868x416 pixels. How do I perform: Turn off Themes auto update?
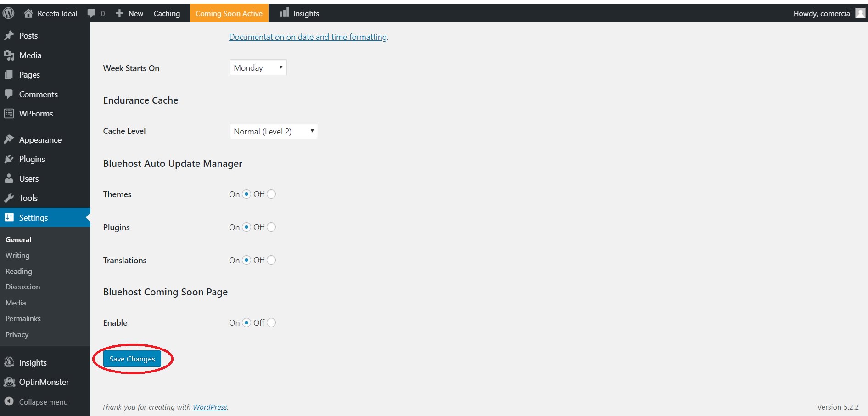[x=271, y=194]
